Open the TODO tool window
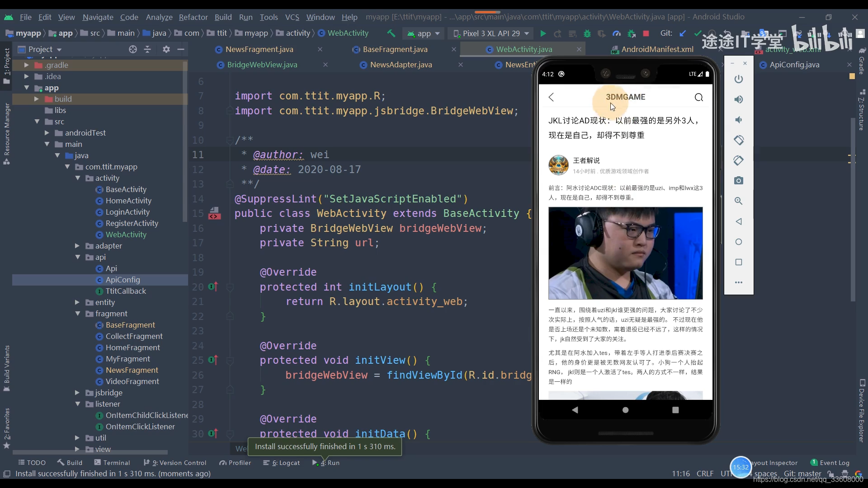 (x=32, y=463)
